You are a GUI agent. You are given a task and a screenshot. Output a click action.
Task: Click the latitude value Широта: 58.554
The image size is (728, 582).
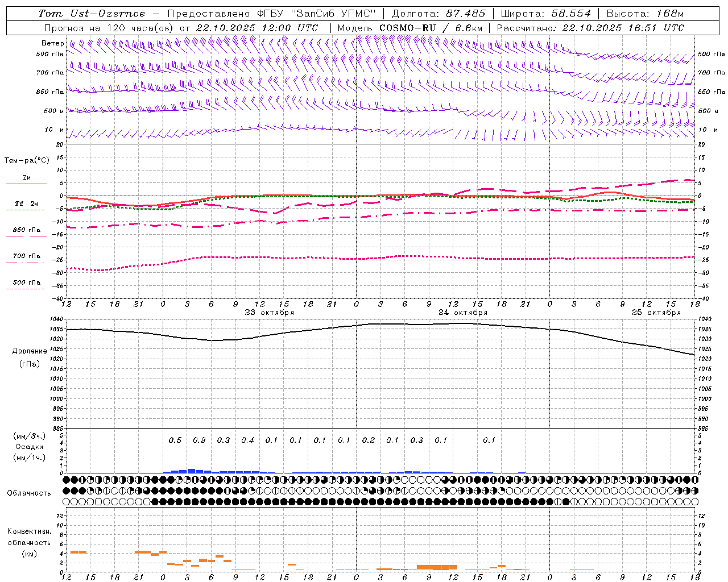(x=546, y=14)
